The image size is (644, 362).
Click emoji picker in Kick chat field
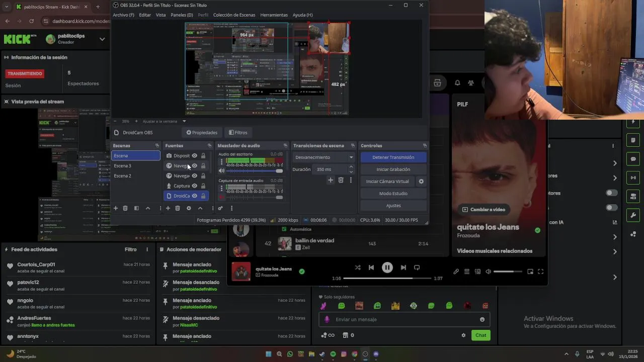point(482,319)
